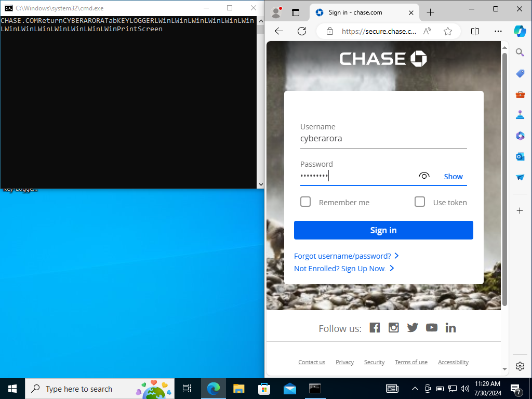The width and height of the screenshot is (532, 399).
Task: Refresh the Chase sign-in page
Action: click(302, 31)
